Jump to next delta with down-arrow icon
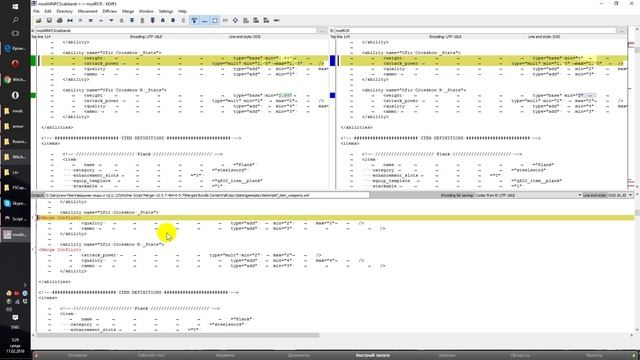The image size is (640, 360). pyautogui.click(x=111, y=20)
